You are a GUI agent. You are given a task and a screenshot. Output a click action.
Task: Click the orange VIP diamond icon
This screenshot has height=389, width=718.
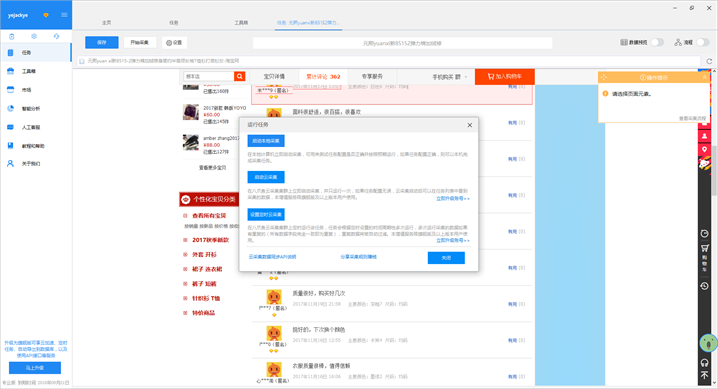coord(46,15)
